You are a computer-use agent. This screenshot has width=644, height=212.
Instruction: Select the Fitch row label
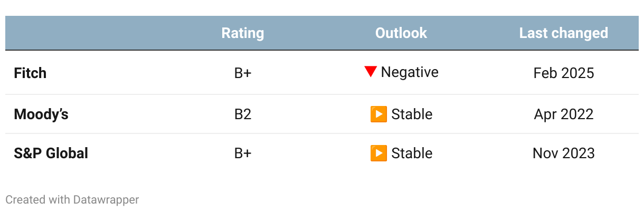coord(30,73)
